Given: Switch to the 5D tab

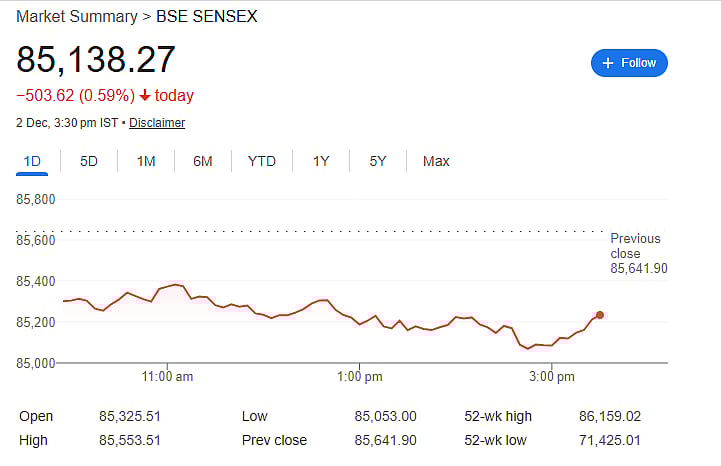Looking at the screenshot, I should pos(89,161).
